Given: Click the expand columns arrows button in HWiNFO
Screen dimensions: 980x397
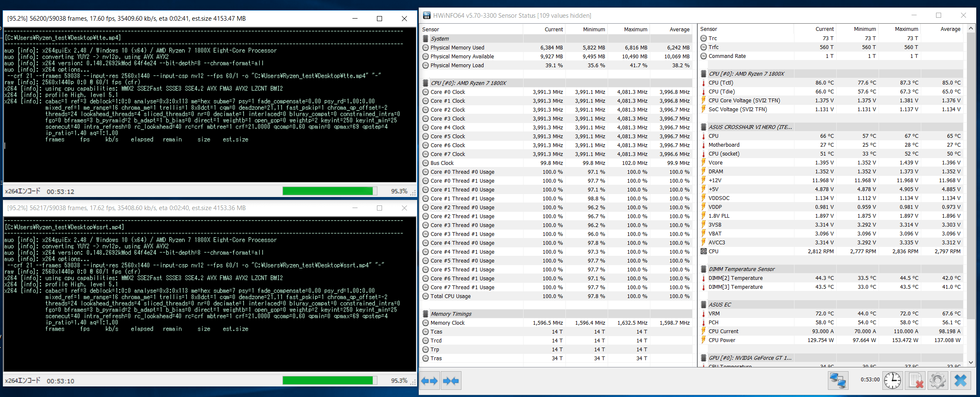Looking at the screenshot, I should point(429,381).
